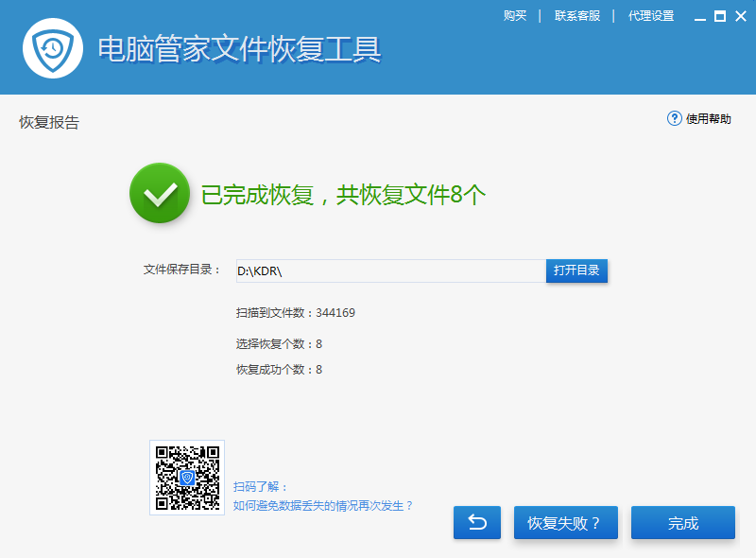Select the D:\KDR\ save path field
Screen dimensions: 756x558
[389, 270]
